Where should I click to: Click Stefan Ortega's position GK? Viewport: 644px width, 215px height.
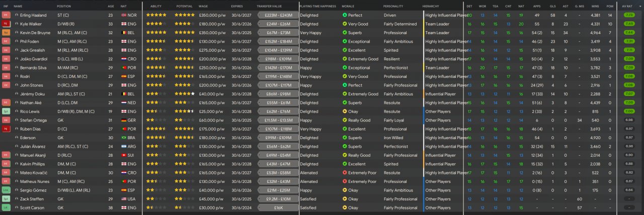(x=60, y=120)
